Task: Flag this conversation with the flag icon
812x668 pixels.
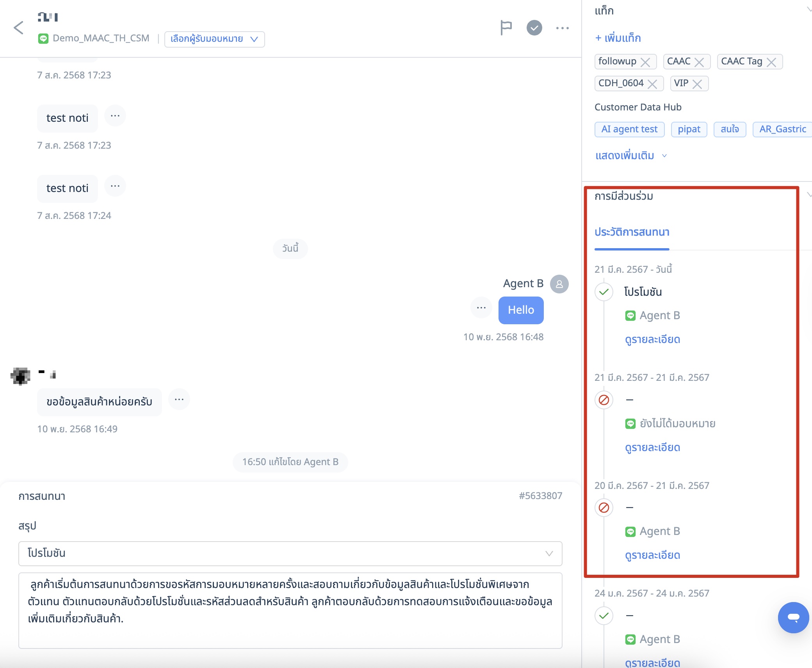Action: [506, 28]
